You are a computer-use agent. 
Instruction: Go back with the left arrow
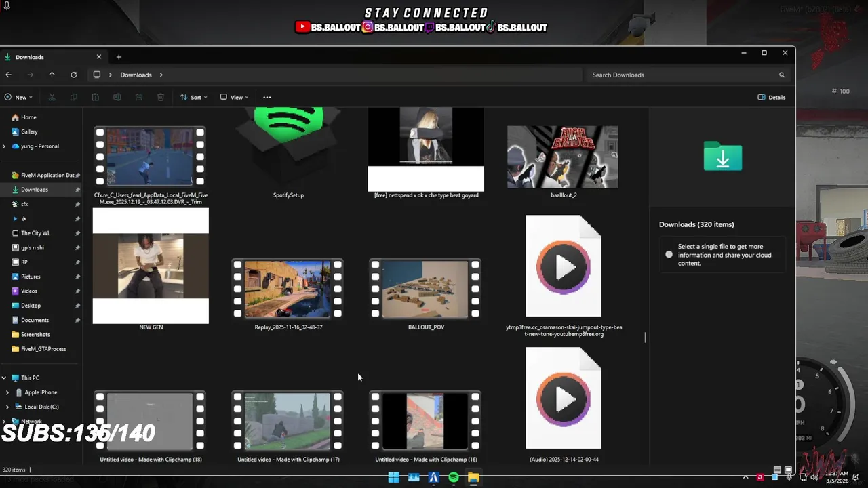coord(8,75)
